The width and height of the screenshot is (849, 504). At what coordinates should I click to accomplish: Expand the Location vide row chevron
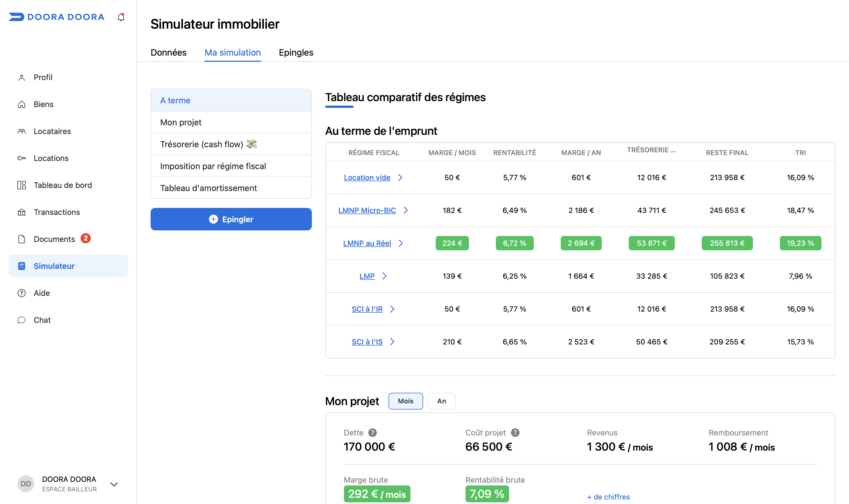tap(400, 178)
